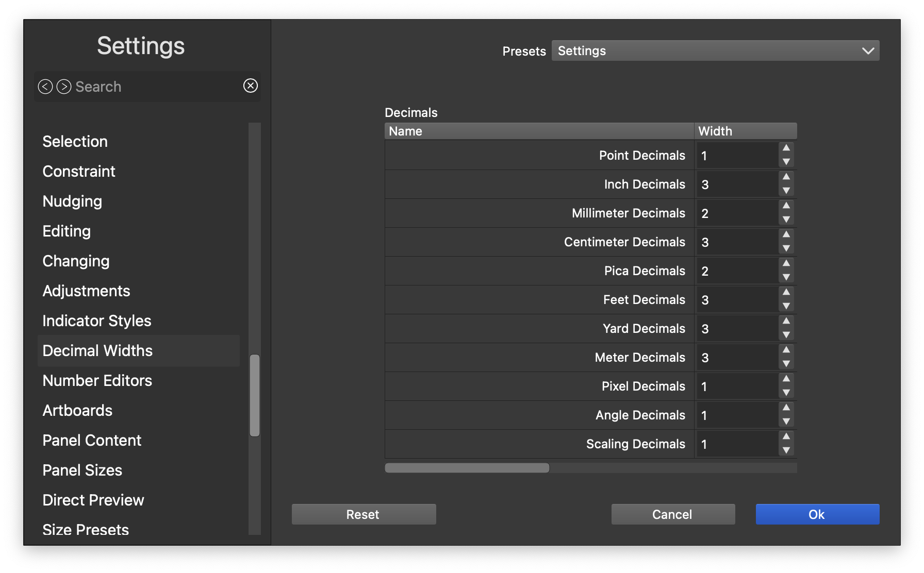Increase Angle Decimals with up arrow
The image size is (924, 573).
pos(786,408)
